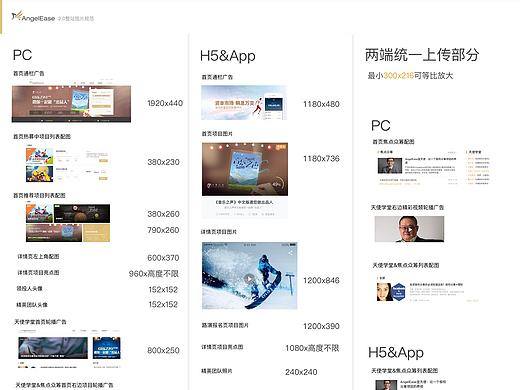Click the share icon on snowboarder image
Screen dimensions: 520x390
[x=290, y=253]
